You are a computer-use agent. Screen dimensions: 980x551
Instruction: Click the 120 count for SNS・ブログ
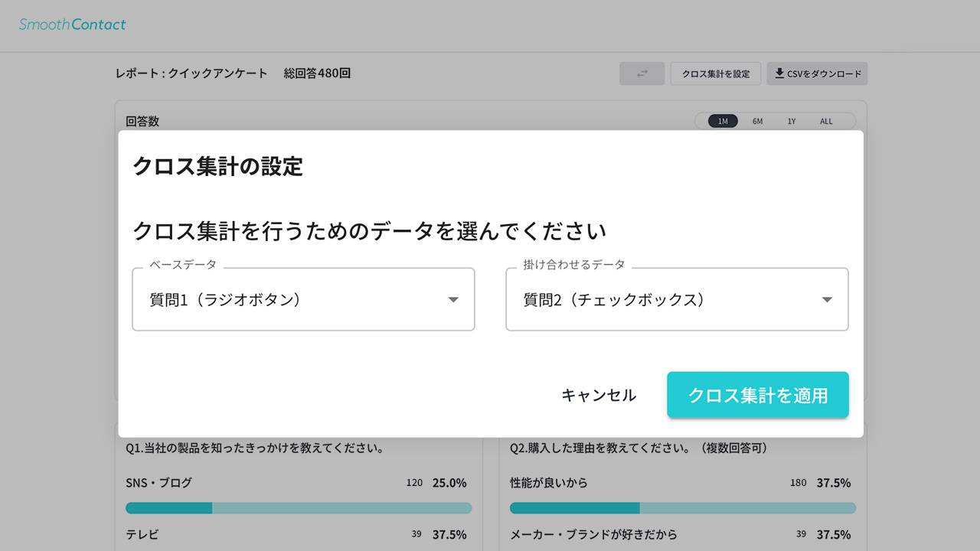[x=414, y=483]
